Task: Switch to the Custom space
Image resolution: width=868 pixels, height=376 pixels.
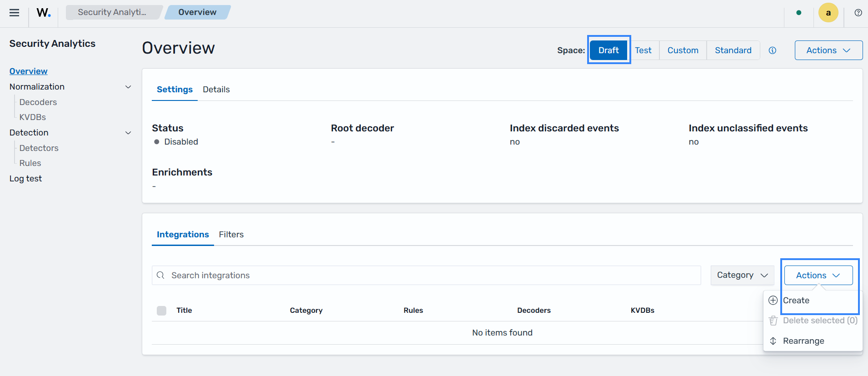Action: click(x=683, y=50)
